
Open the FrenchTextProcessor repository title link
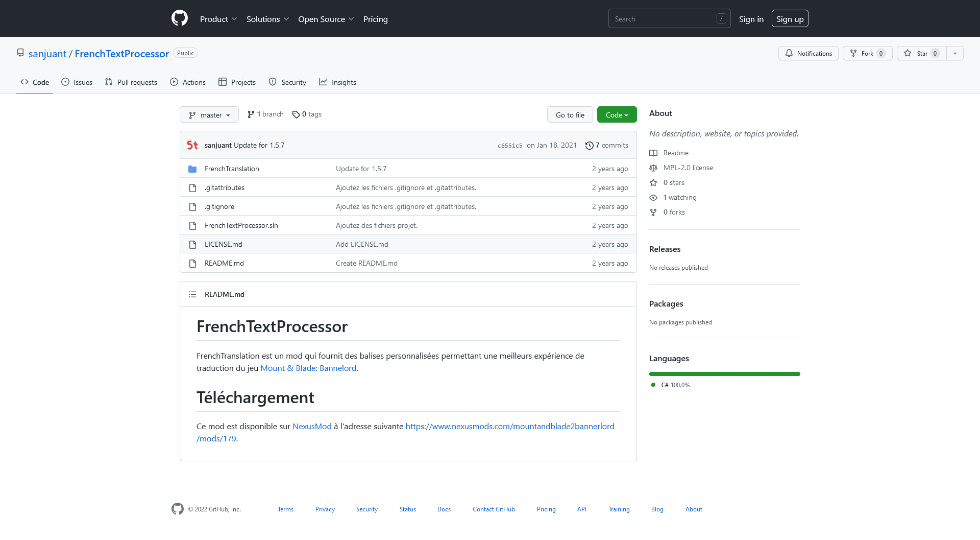click(x=122, y=54)
